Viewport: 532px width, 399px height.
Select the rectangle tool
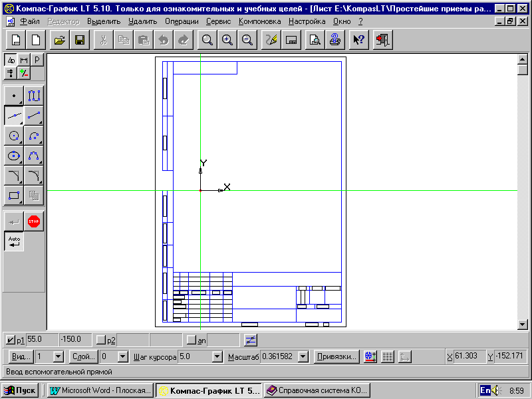[14, 196]
